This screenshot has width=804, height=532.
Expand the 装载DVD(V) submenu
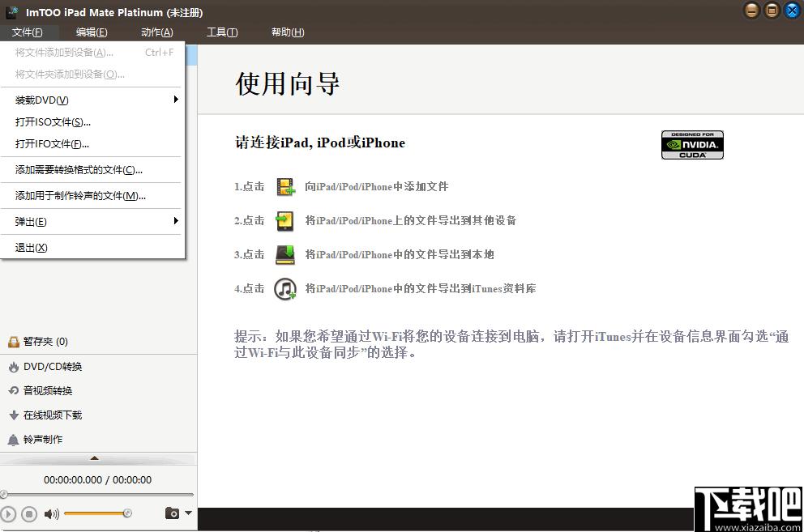point(92,100)
